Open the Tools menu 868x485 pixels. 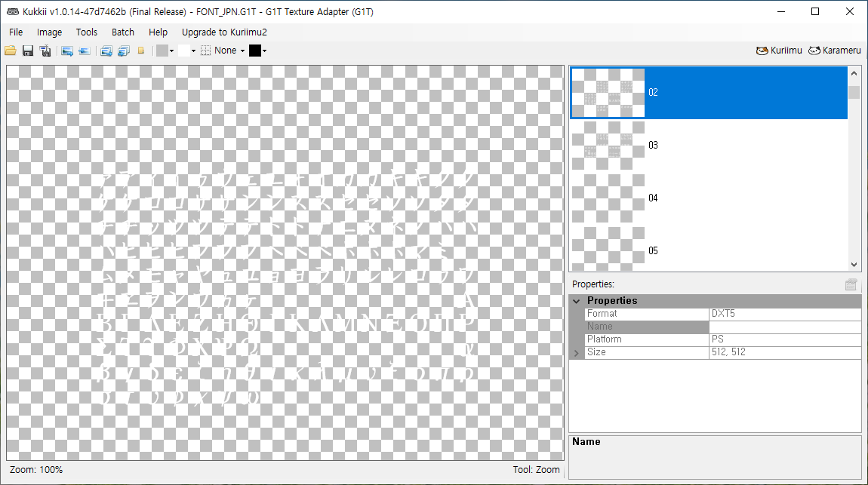point(86,32)
